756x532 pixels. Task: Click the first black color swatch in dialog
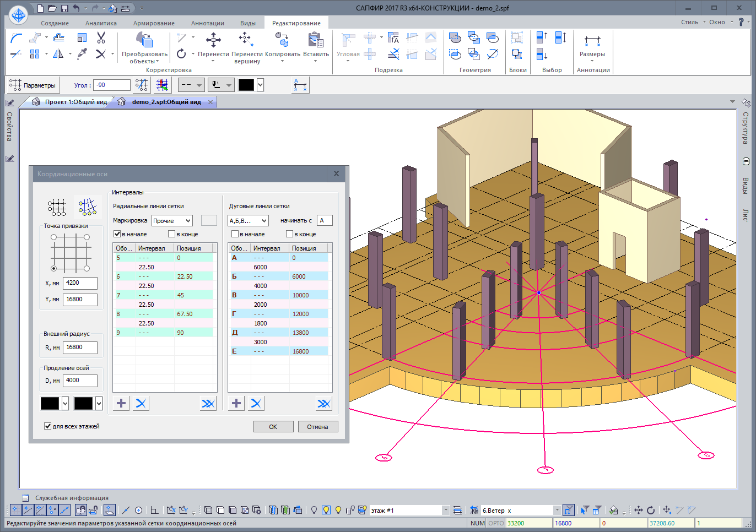pyautogui.click(x=50, y=403)
